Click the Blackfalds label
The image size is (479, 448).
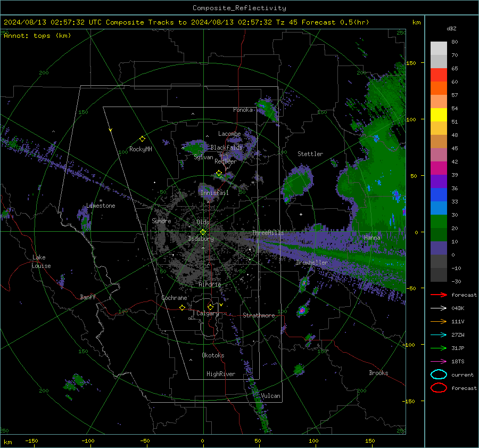click(226, 148)
